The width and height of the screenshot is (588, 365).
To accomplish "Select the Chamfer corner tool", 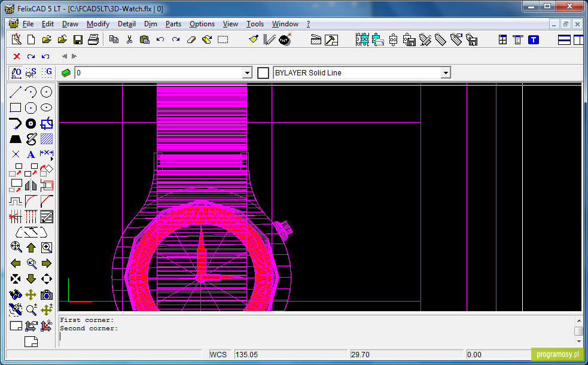I will [x=46, y=201].
